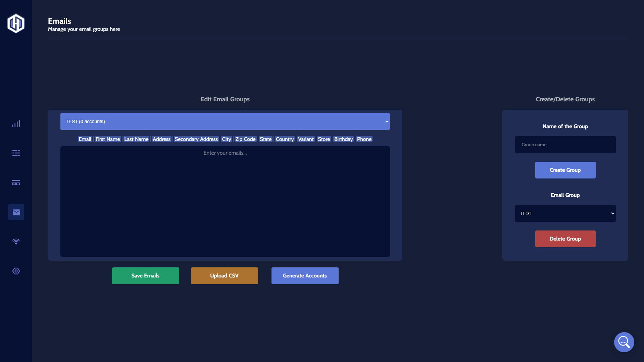
Task: Click the Save Emails button
Action: coord(145,276)
